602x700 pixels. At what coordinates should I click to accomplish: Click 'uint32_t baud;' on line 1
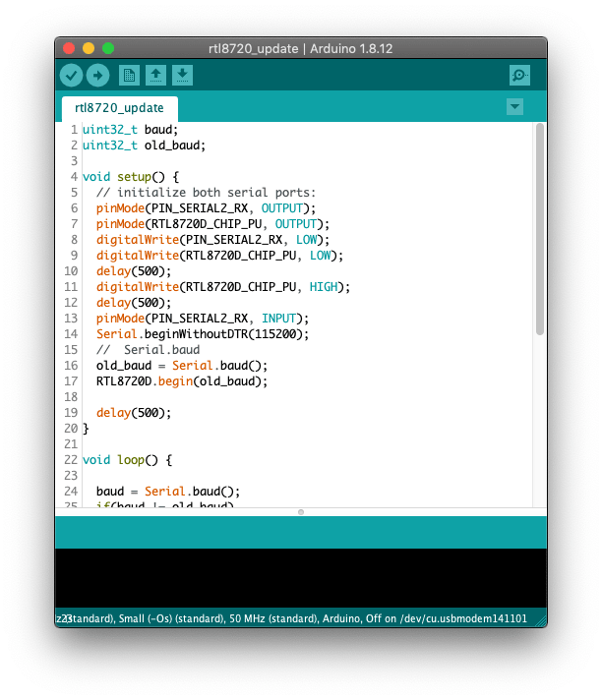tap(131, 130)
